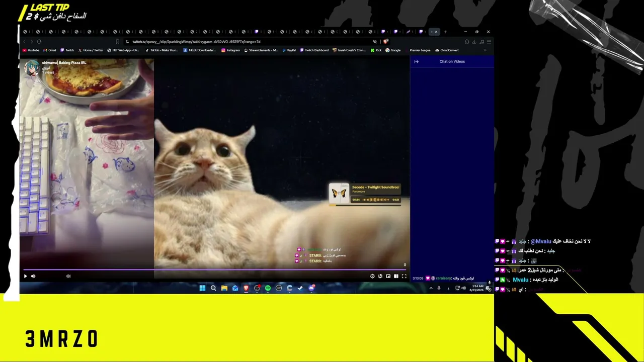644x362 pixels.
Task: Go back in browser history
Action: point(24,42)
